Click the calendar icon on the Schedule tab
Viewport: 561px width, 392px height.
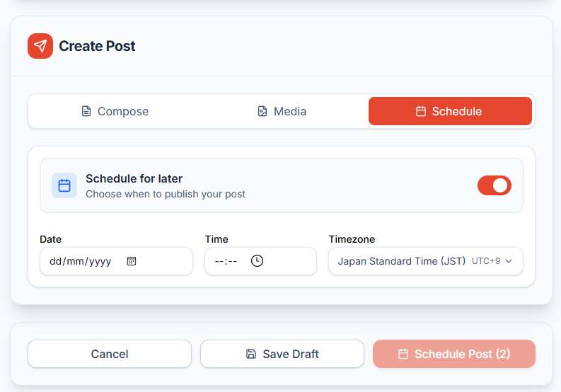pos(421,111)
